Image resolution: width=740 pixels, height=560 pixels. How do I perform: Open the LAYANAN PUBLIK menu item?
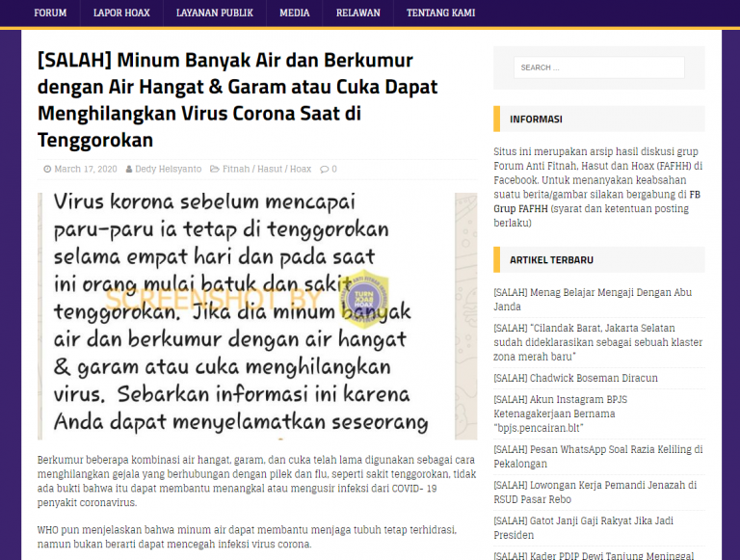(215, 13)
